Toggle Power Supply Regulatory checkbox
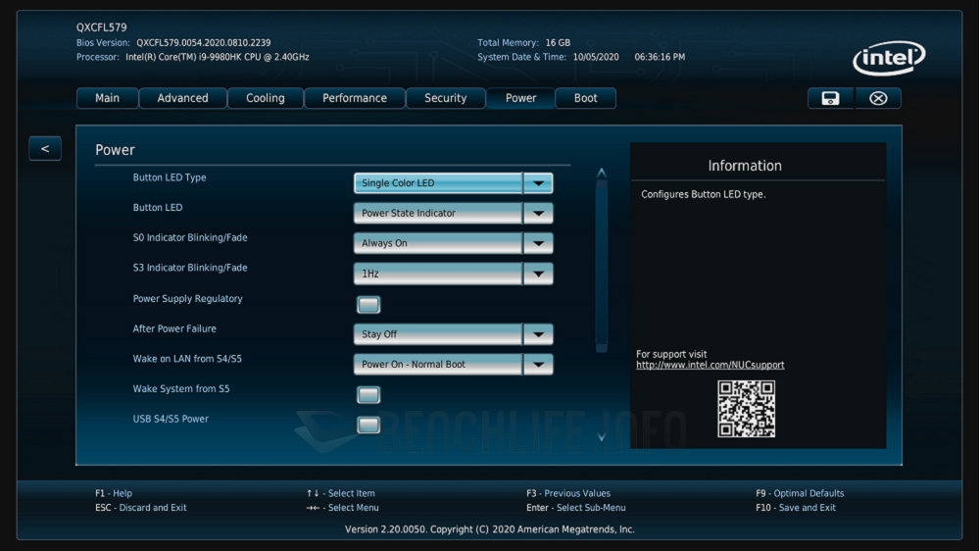Image resolution: width=980 pixels, height=551 pixels. (368, 305)
